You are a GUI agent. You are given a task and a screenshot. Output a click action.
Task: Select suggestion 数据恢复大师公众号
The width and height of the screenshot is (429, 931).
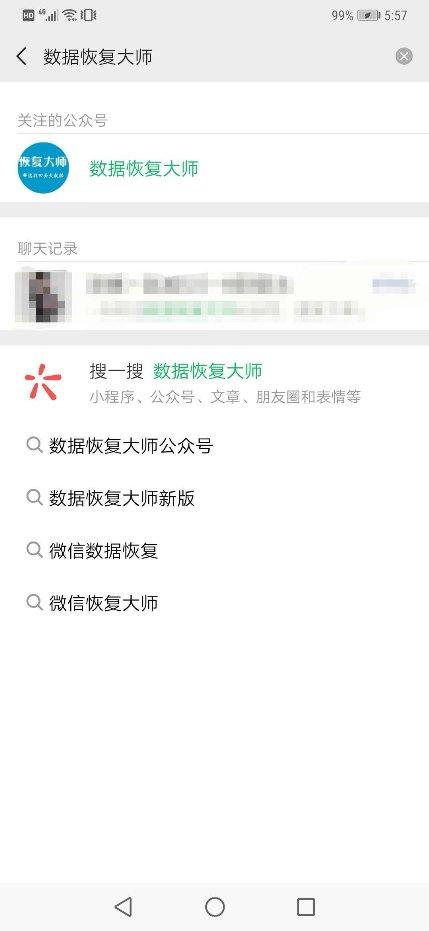131,446
